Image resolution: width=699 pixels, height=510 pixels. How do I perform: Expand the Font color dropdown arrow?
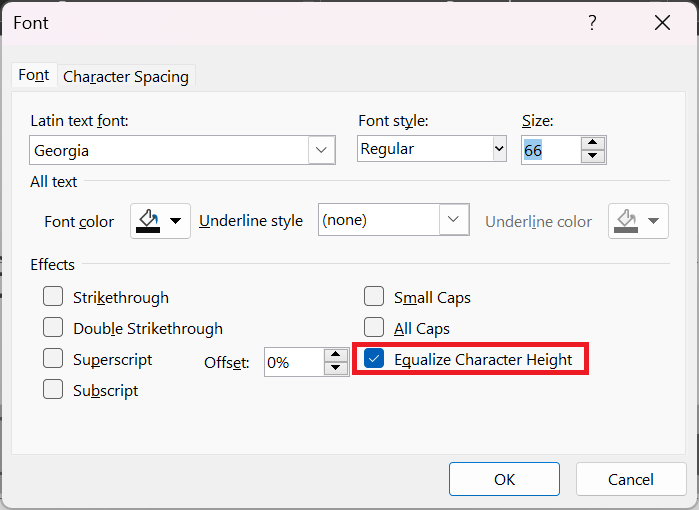click(x=176, y=221)
